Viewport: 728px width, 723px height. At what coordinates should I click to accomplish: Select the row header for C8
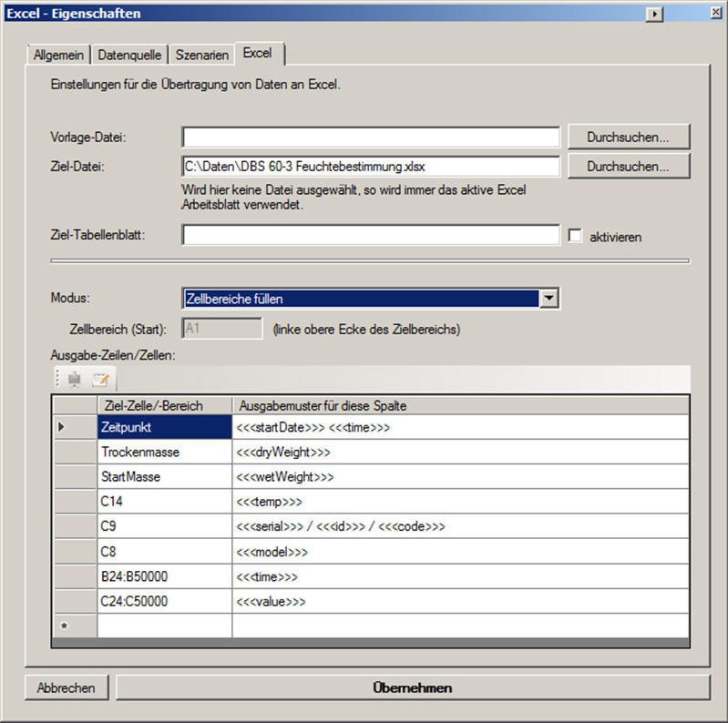[76, 551]
